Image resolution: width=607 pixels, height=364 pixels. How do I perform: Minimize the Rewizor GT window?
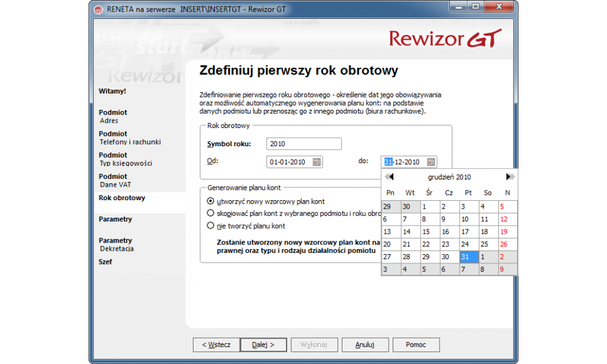458,7
